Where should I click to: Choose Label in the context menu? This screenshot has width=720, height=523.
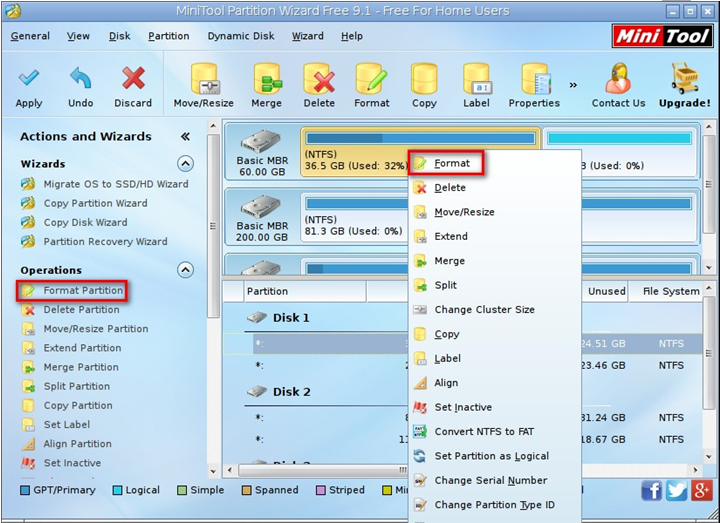point(495,359)
